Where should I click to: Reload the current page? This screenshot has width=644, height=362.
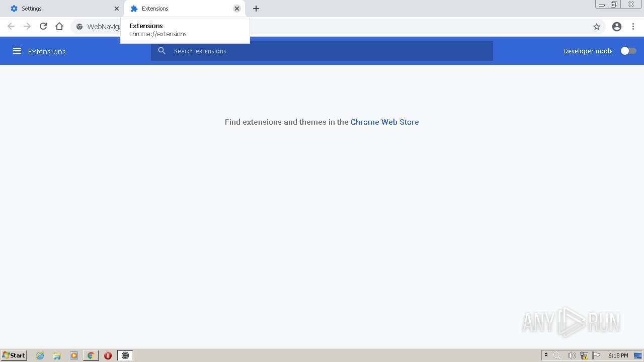43,26
